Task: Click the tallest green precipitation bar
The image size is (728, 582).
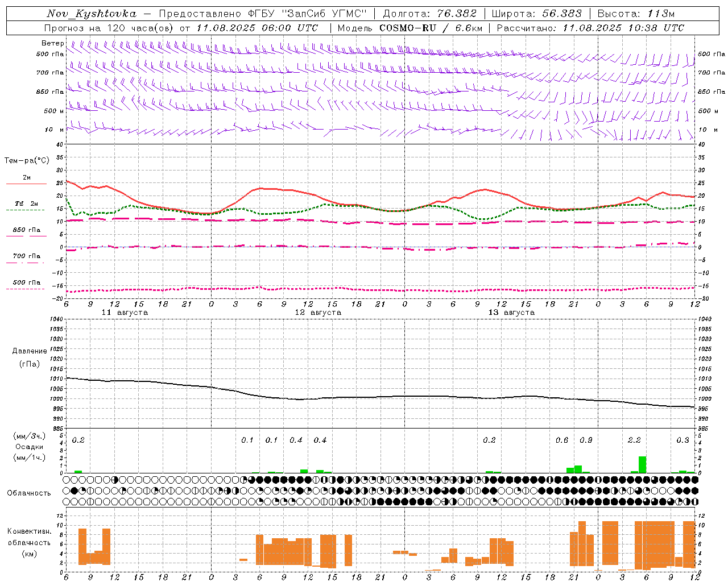Action: pyautogui.click(x=642, y=464)
